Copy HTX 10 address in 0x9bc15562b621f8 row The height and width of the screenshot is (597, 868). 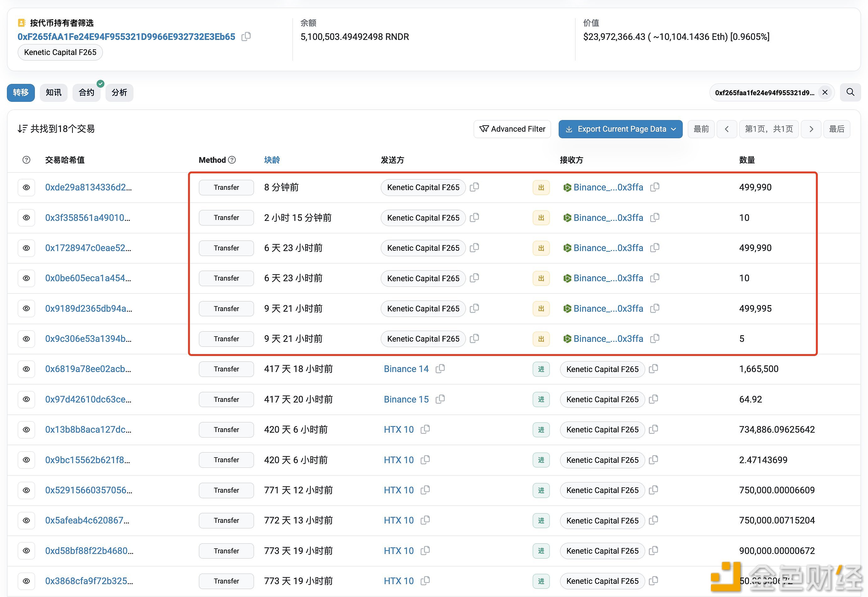[x=425, y=459]
